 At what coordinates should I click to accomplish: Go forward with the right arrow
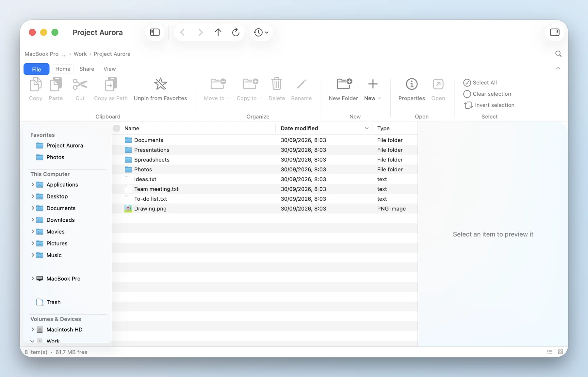point(200,32)
